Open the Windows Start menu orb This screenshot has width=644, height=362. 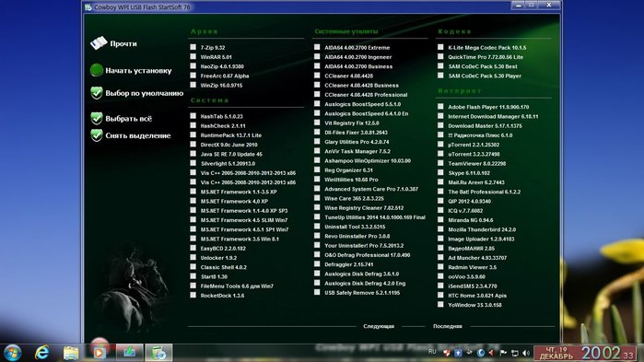(x=13, y=353)
